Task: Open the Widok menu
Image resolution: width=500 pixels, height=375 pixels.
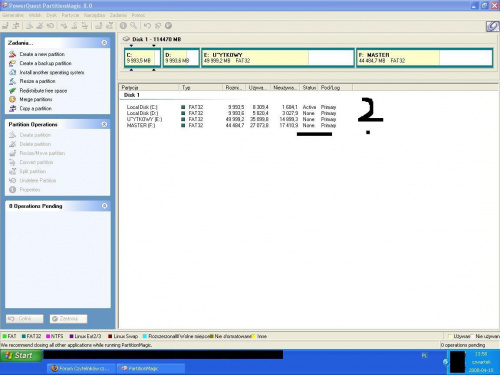Action: click(35, 15)
